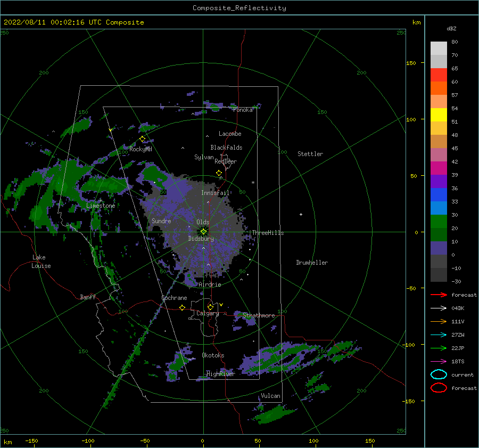Image resolution: width=479 pixels, height=448 pixels.
Task: Click the Drumheller label
Action: pyautogui.click(x=312, y=263)
